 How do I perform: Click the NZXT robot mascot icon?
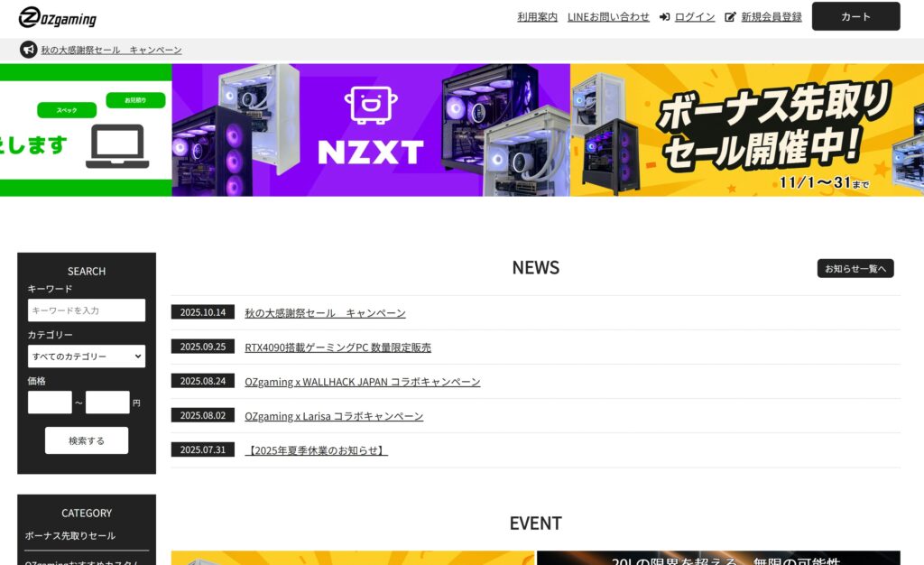click(x=370, y=104)
